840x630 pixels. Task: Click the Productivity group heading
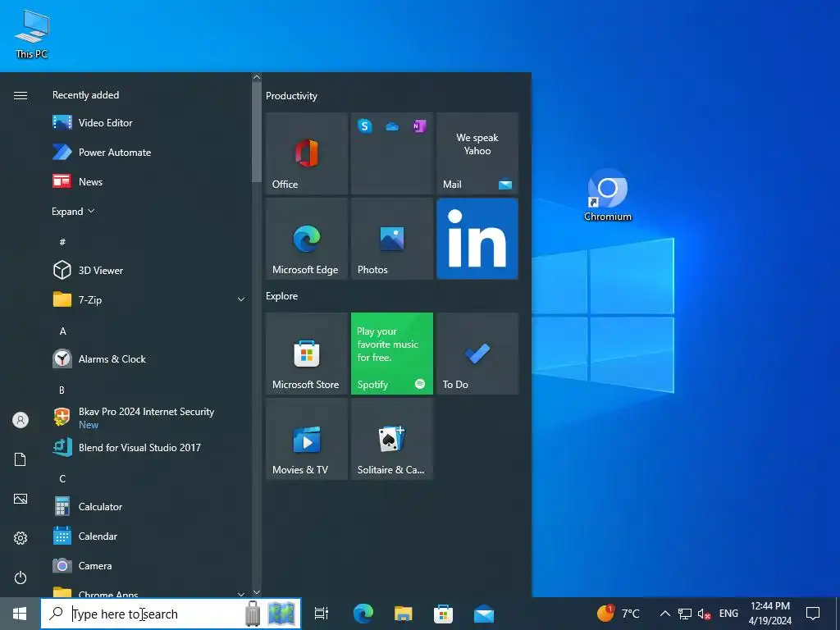291,96
